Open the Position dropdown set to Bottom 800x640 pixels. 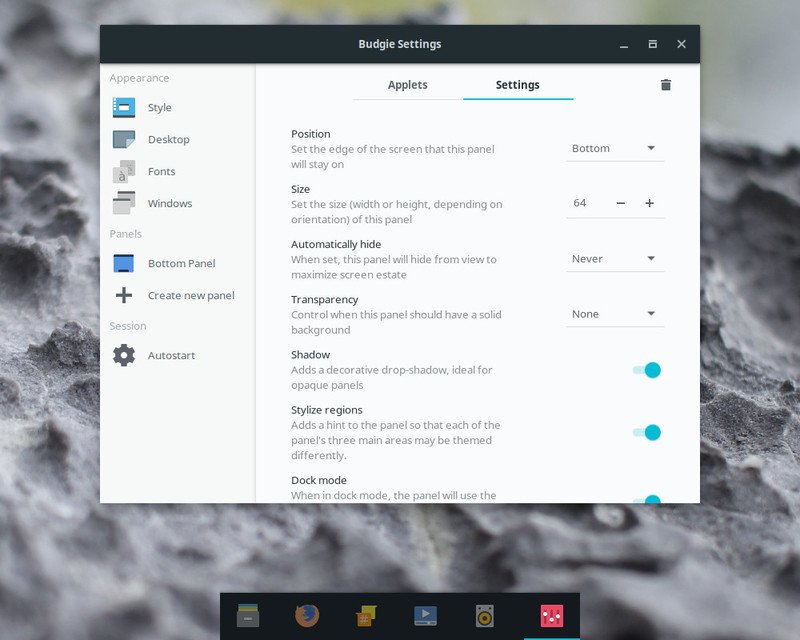(614, 149)
